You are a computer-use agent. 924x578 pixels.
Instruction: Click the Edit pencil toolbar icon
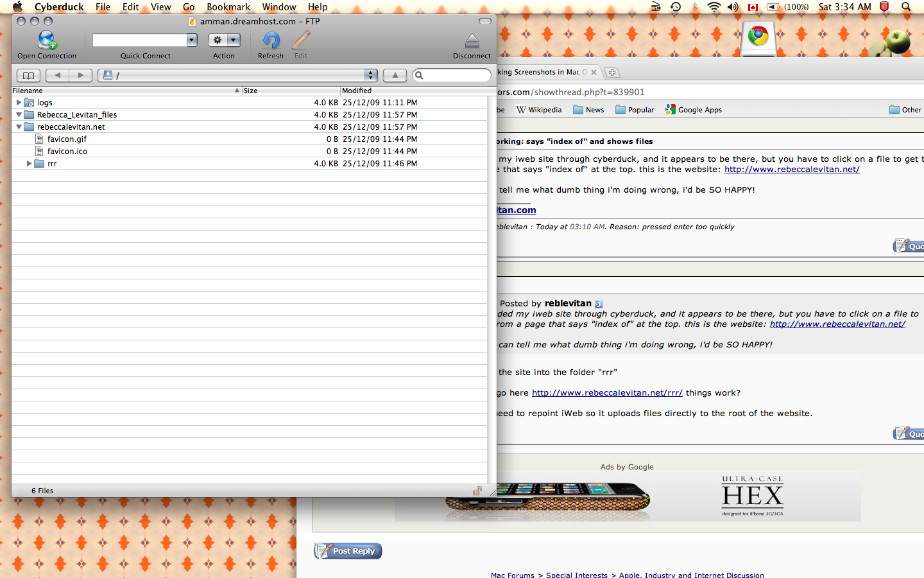click(x=301, y=40)
